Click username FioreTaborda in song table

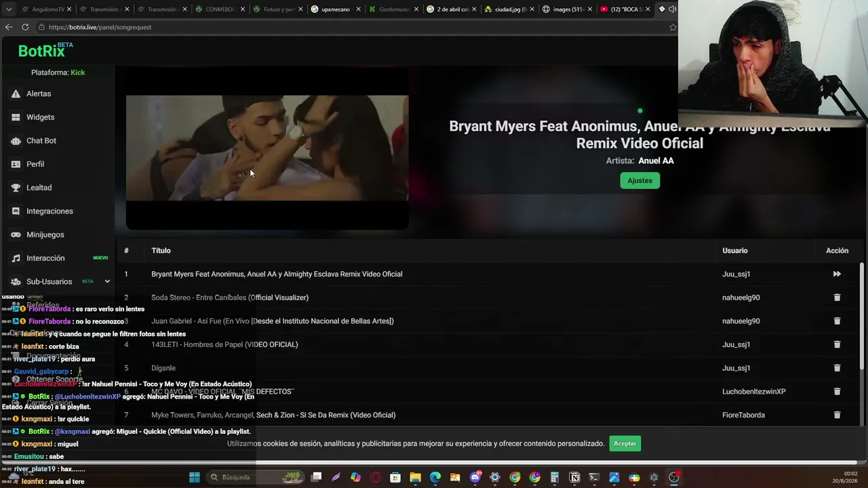[743, 415]
